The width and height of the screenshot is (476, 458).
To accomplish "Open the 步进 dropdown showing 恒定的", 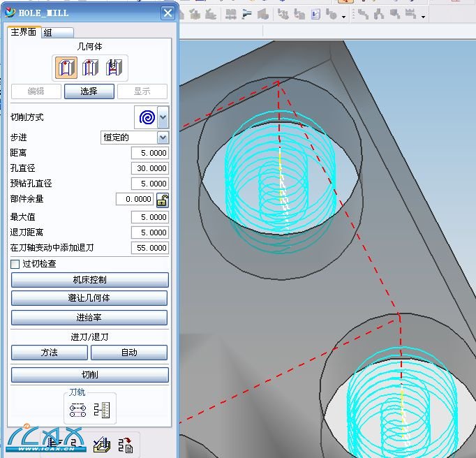I will 163,138.
